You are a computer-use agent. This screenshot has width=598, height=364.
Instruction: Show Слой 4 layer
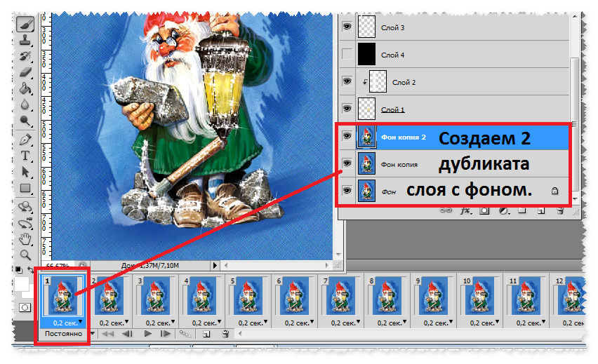(x=347, y=54)
